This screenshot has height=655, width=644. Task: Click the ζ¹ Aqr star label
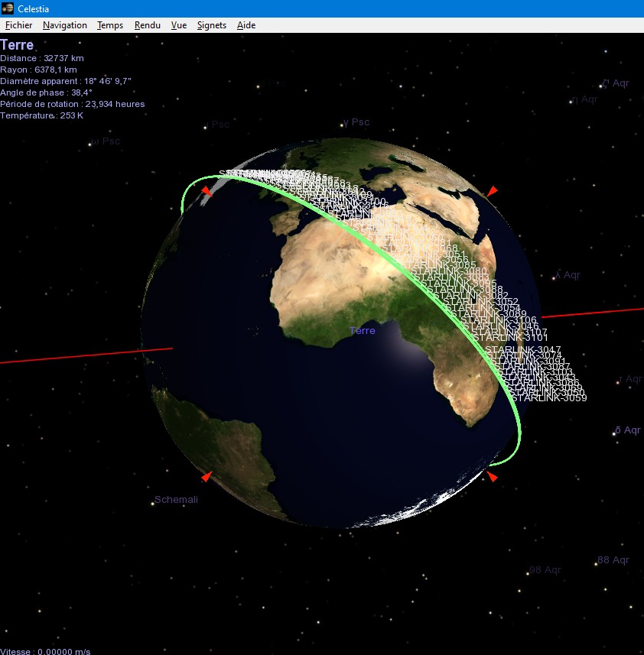[x=616, y=83]
